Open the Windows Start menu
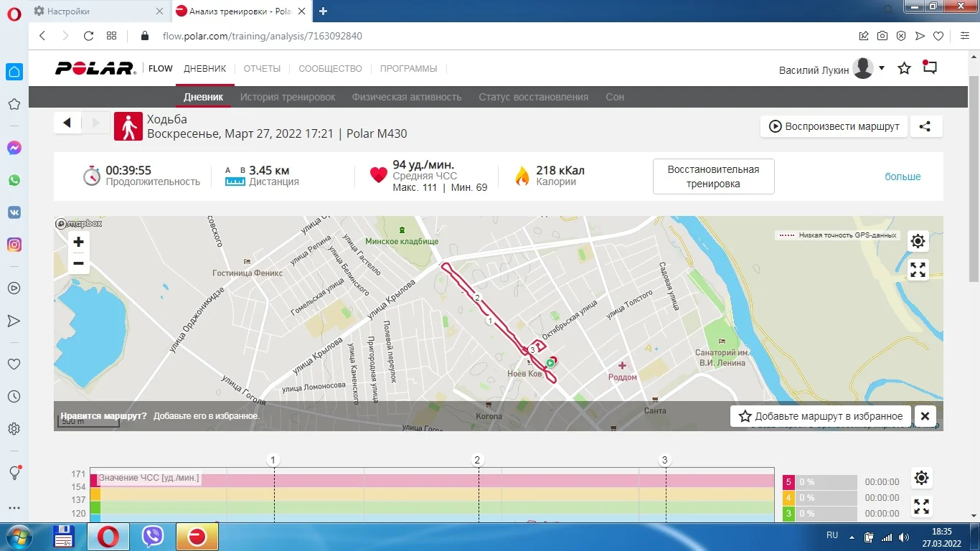Screen dimensions: 980x551 pyautogui.click(x=19, y=537)
